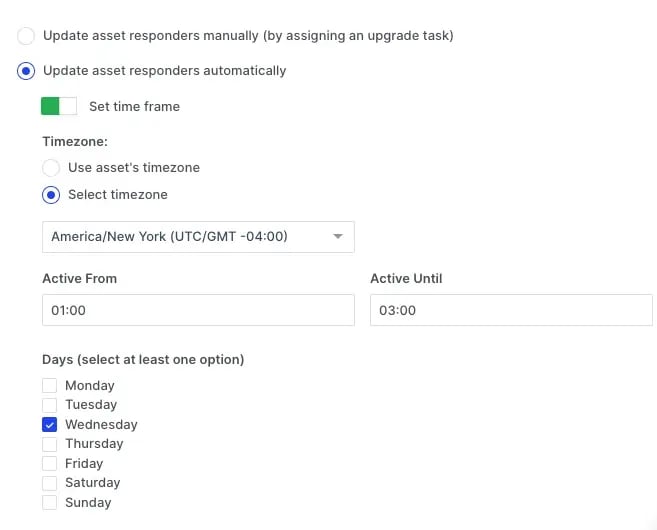
Task: Click the Wednesday label text
Action: (x=101, y=424)
